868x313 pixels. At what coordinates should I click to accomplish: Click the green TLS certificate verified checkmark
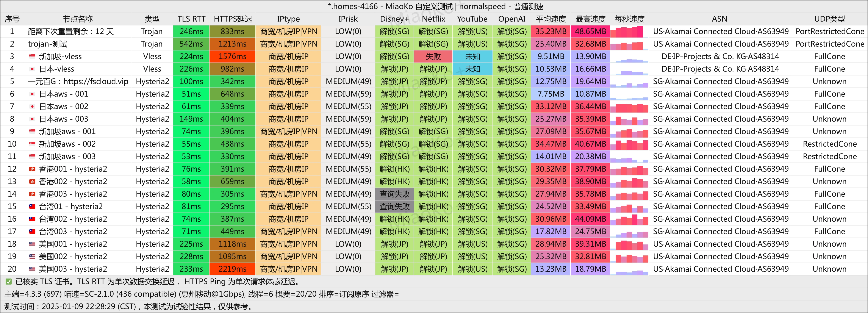point(8,281)
